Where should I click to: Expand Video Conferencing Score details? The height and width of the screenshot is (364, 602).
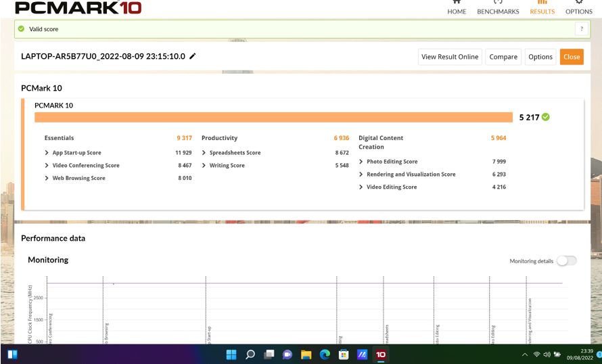pos(47,166)
